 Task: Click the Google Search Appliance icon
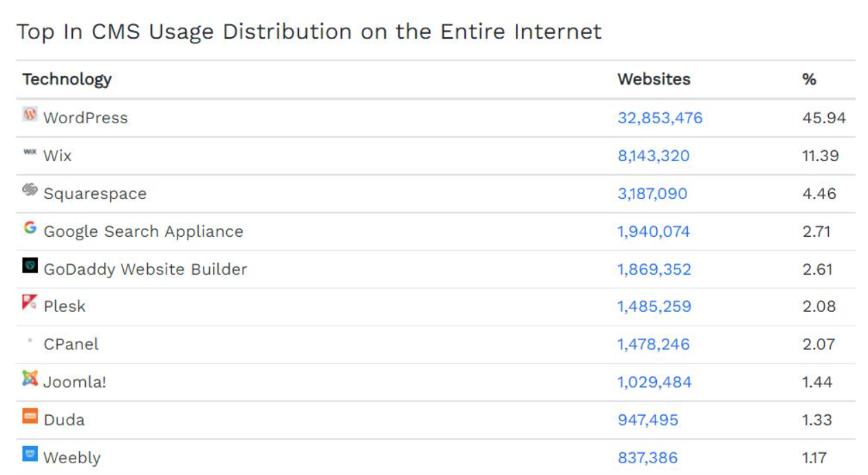click(x=30, y=227)
